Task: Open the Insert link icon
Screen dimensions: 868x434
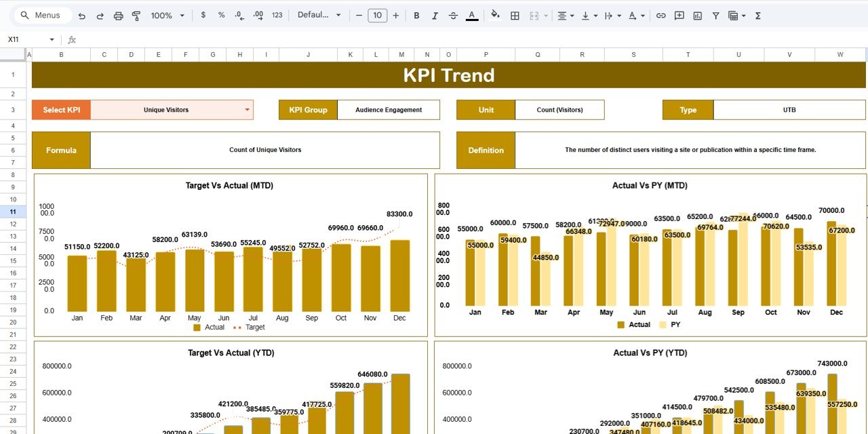Action: pos(661,15)
